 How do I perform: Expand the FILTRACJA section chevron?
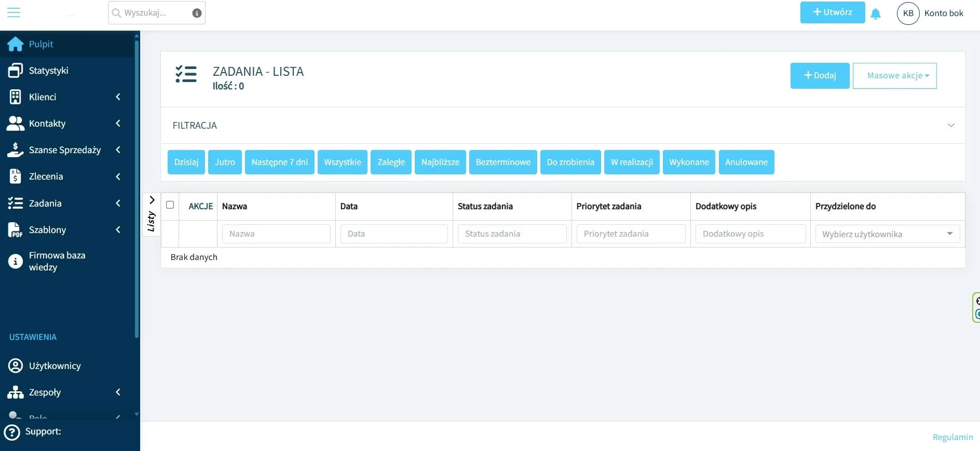(x=950, y=126)
